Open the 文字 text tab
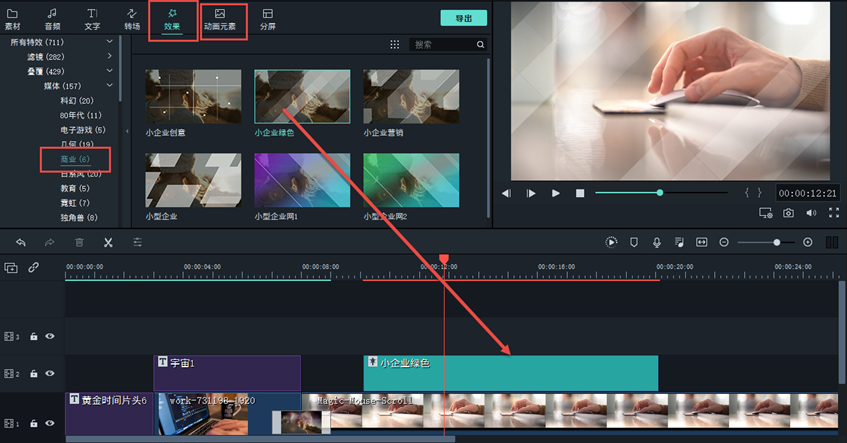 (x=92, y=19)
